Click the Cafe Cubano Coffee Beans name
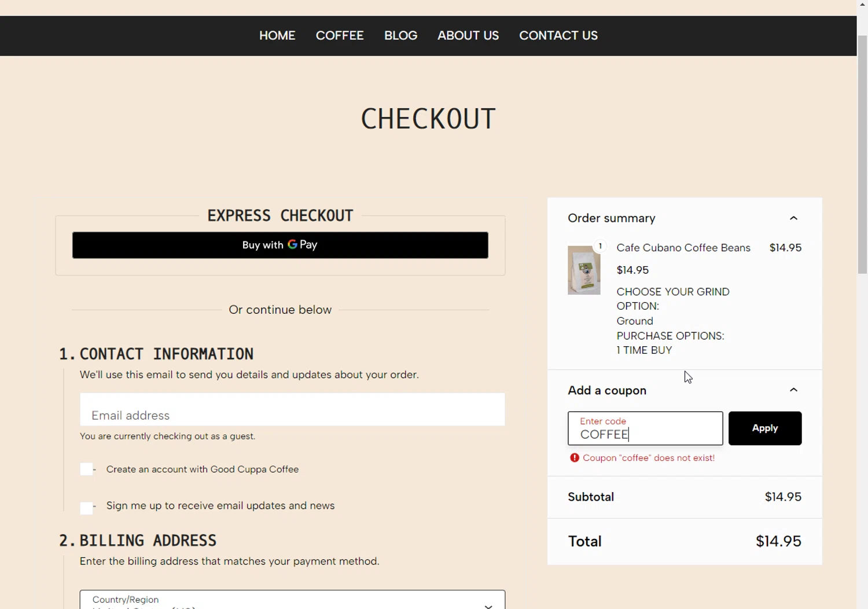The height and width of the screenshot is (609, 868). coord(683,248)
